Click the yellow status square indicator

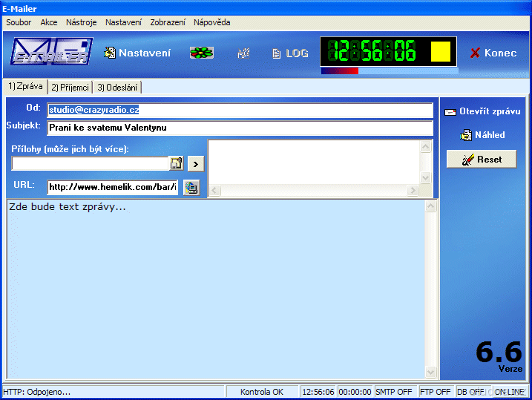coord(441,51)
